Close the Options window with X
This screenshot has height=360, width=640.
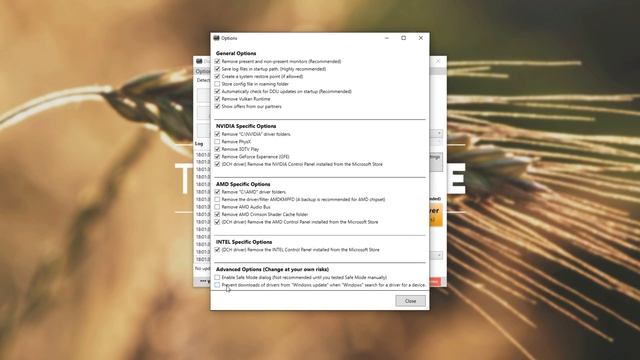tap(421, 38)
